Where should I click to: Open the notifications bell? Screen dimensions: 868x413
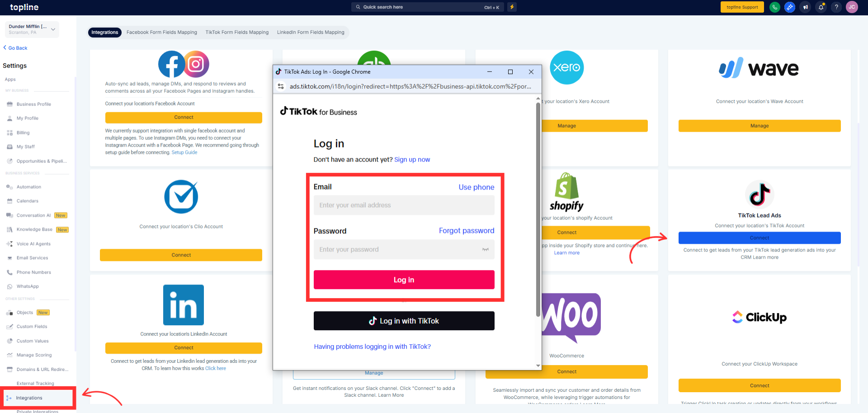point(821,7)
